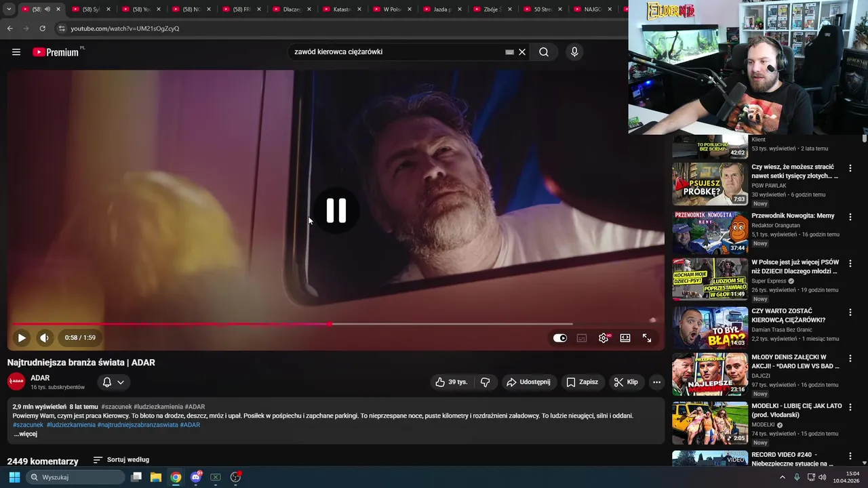Open more actions three-dot menu under video
Image resolution: width=868 pixels, height=488 pixels.
(x=656, y=382)
